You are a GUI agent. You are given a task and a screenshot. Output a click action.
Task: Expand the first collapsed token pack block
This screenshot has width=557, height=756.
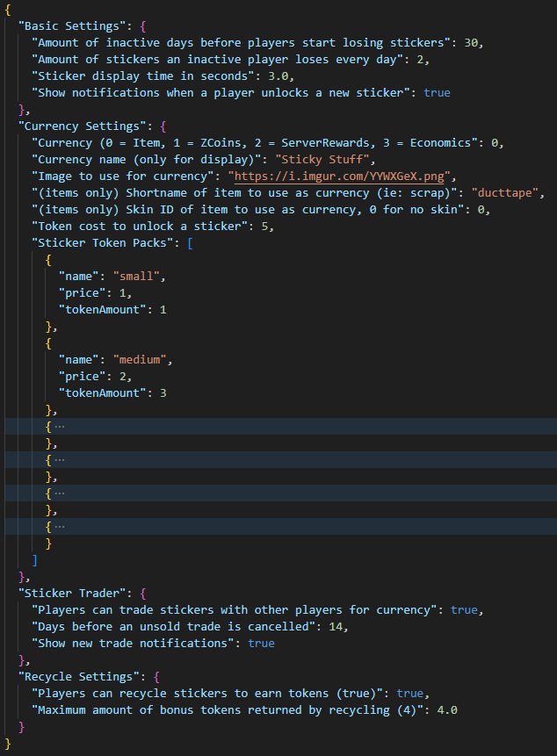59,427
